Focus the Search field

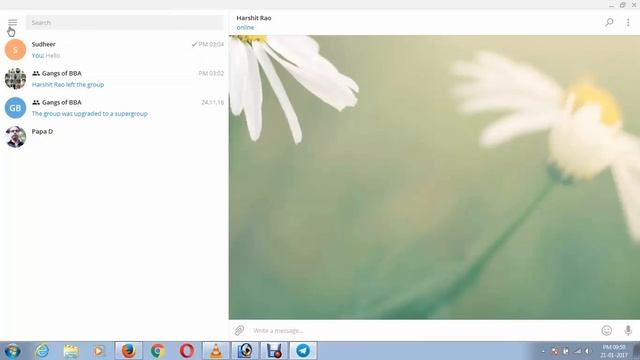point(125,22)
